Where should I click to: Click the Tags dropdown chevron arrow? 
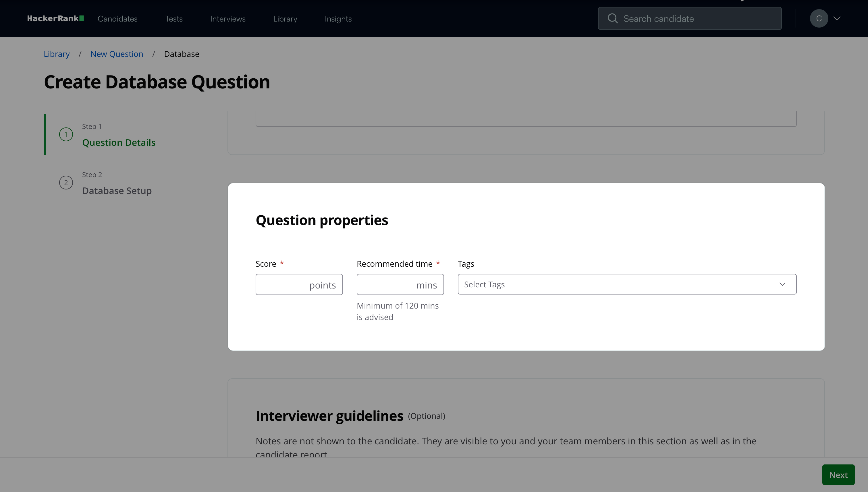pos(782,284)
